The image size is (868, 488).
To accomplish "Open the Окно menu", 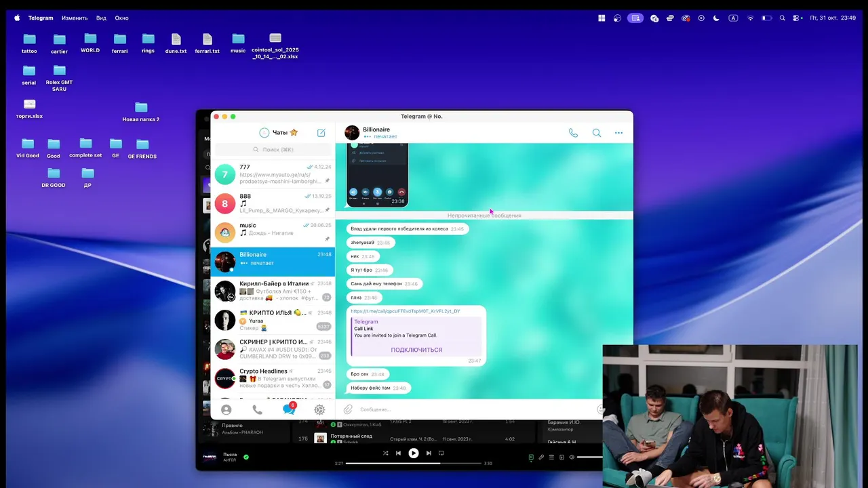I will point(122,18).
